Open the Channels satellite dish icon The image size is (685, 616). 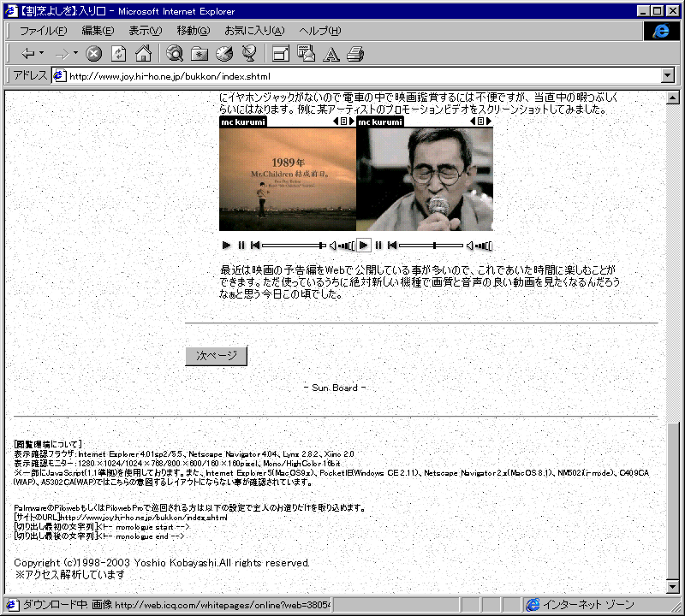tap(249, 54)
